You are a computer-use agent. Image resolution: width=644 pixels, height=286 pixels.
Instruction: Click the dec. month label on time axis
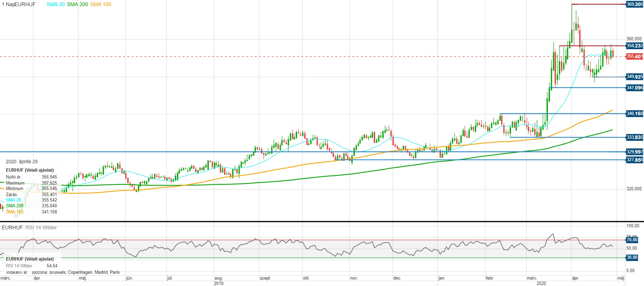[x=397, y=278]
